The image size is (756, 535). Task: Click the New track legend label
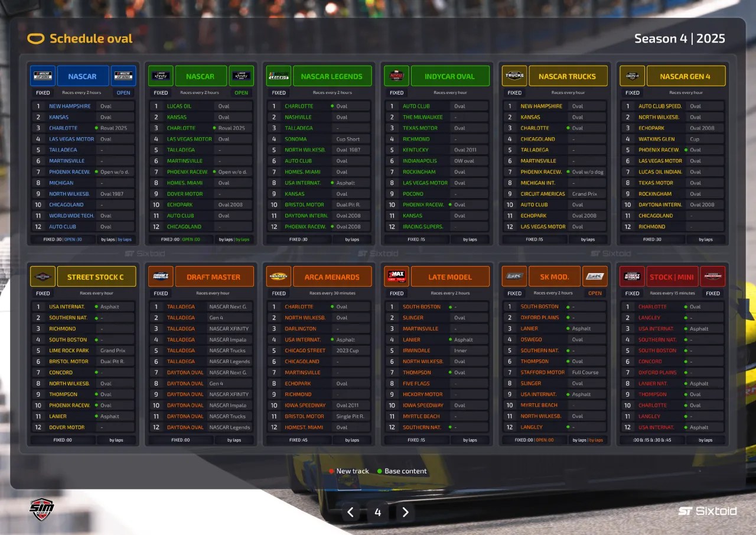(353, 471)
